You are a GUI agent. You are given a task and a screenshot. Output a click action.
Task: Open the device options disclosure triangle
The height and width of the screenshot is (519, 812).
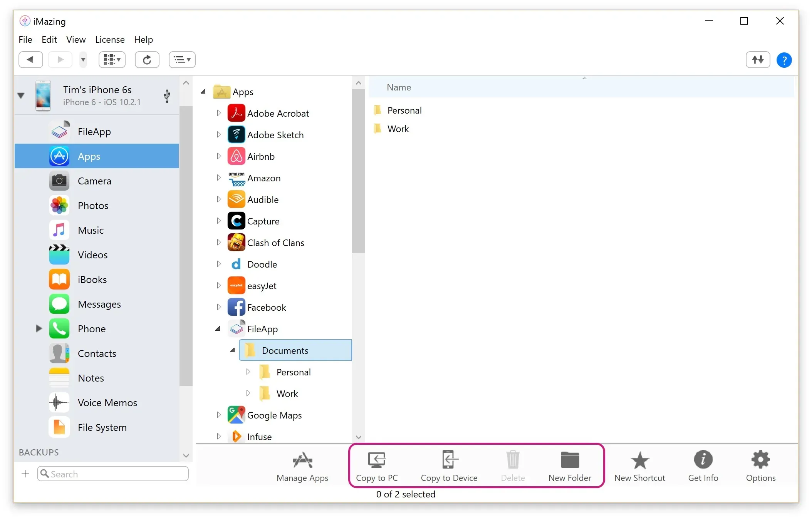pos(21,95)
